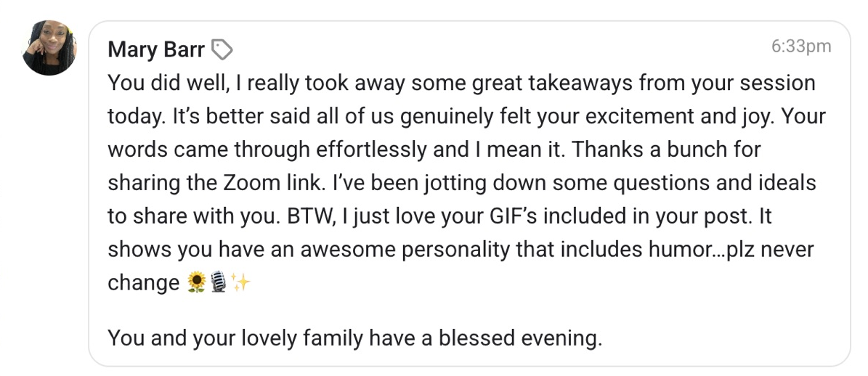Click the 6:33pm message timestamp
Viewport: 868px width, 376px height.
click(x=801, y=46)
